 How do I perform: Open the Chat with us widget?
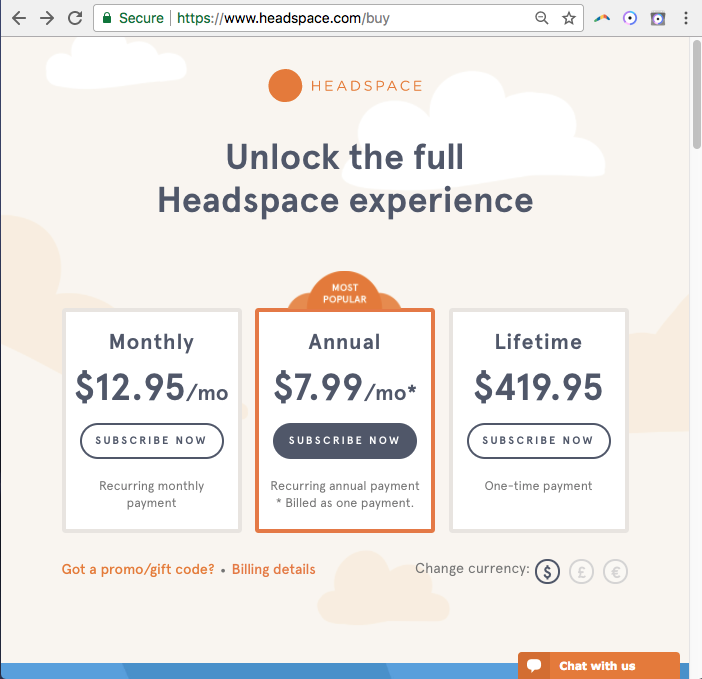click(599, 666)
